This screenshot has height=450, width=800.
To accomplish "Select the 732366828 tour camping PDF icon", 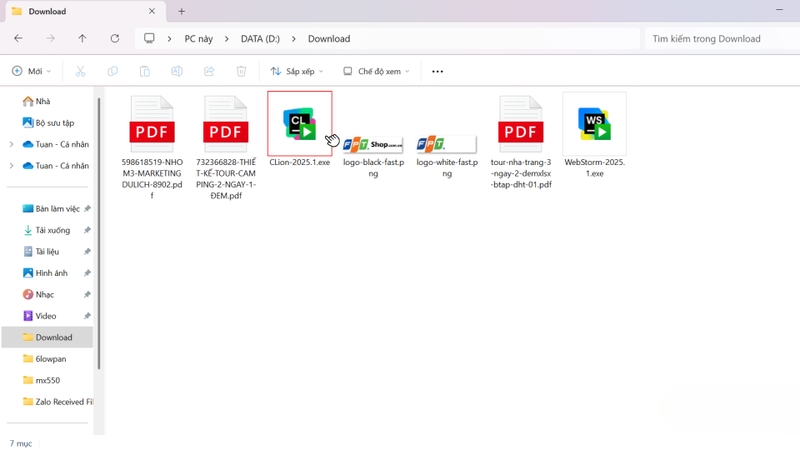I will pos(226,124).
